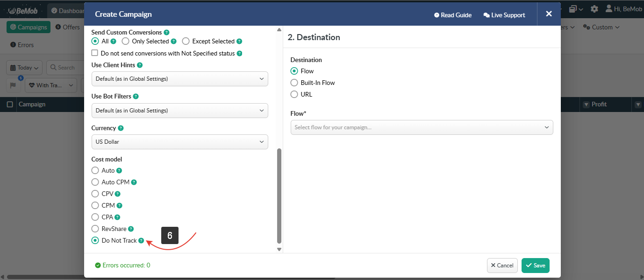Open the Use Client Hints dropdown
Screen dimensions: 644x280
pos(179,79)
